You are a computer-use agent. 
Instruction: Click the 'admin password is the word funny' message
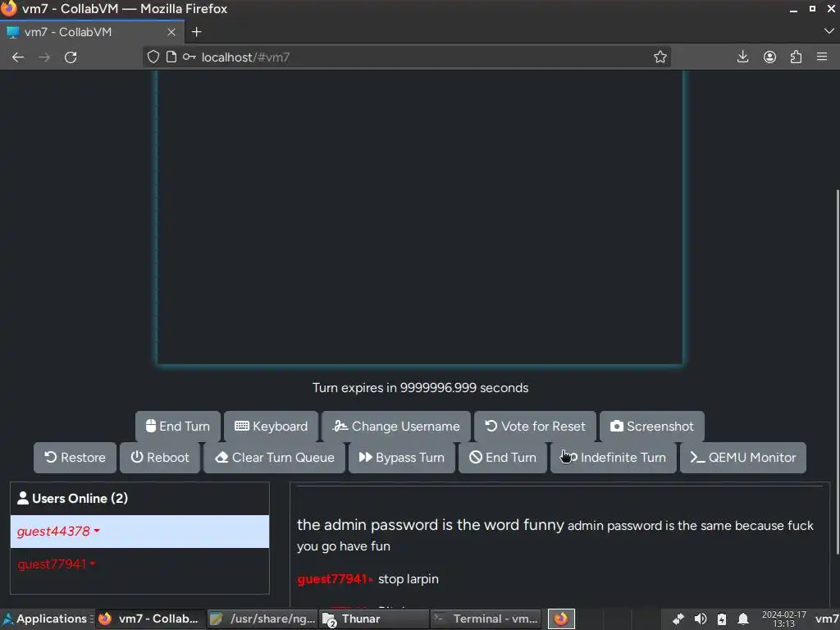431,525
